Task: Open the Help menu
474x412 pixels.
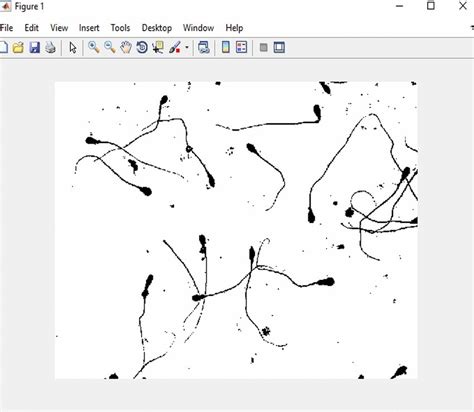Action: (x=234, y=28)
